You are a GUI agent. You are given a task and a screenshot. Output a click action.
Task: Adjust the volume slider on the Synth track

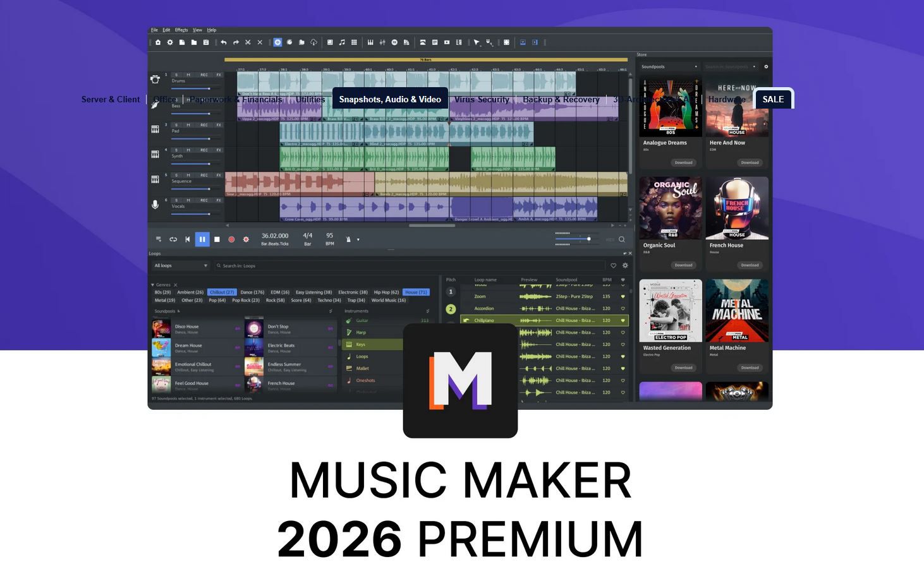pyautogui.click(x=209, y=164)
